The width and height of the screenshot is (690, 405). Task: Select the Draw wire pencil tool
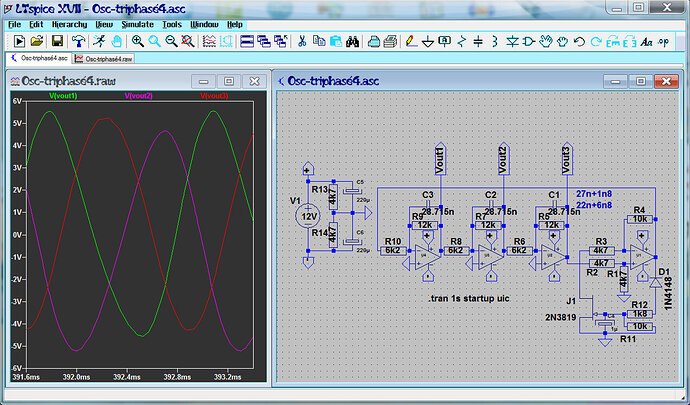(411, 41)
